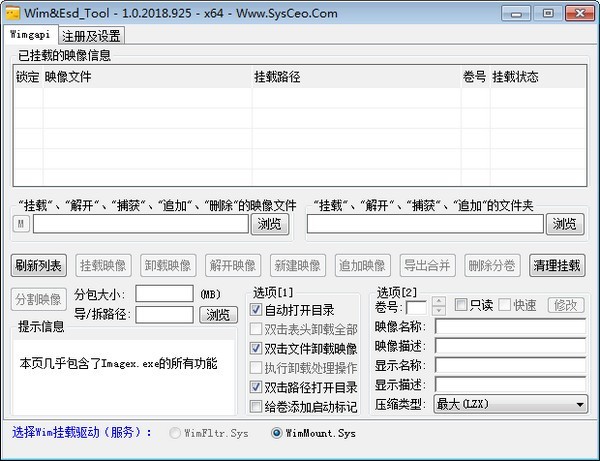Check the 只读 read-only option
This screenshot has height=461, width=600.
461,305
